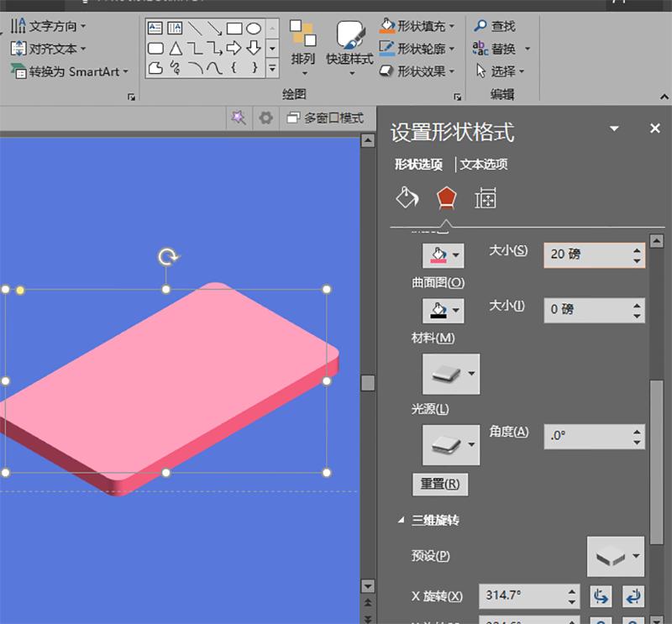Click the pentagon Effects icon in the pane

(x=446, y=198)
